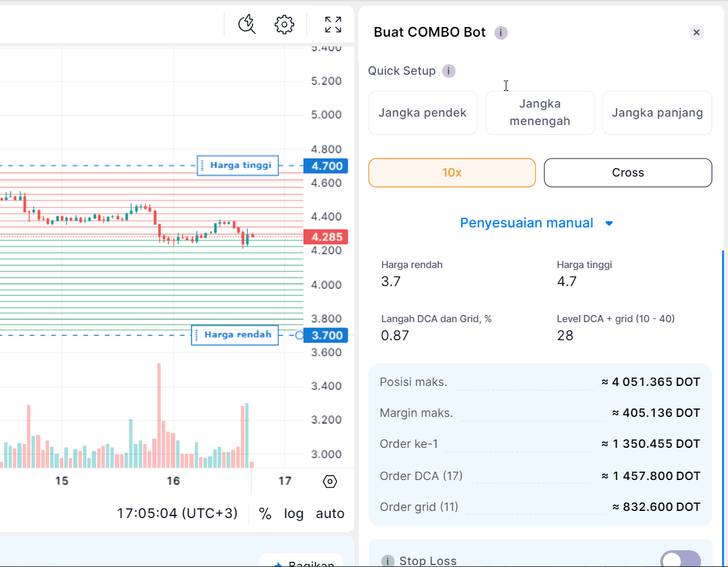The image size is (728, 567).
Task: Select Jangka menengah quick setup
Action: click(x=540, y=113)
